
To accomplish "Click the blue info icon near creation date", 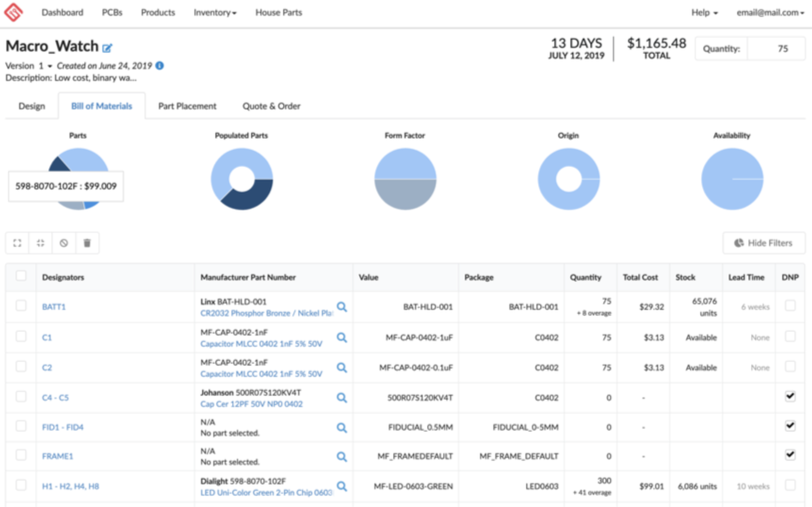I will (x=160, y=65).
